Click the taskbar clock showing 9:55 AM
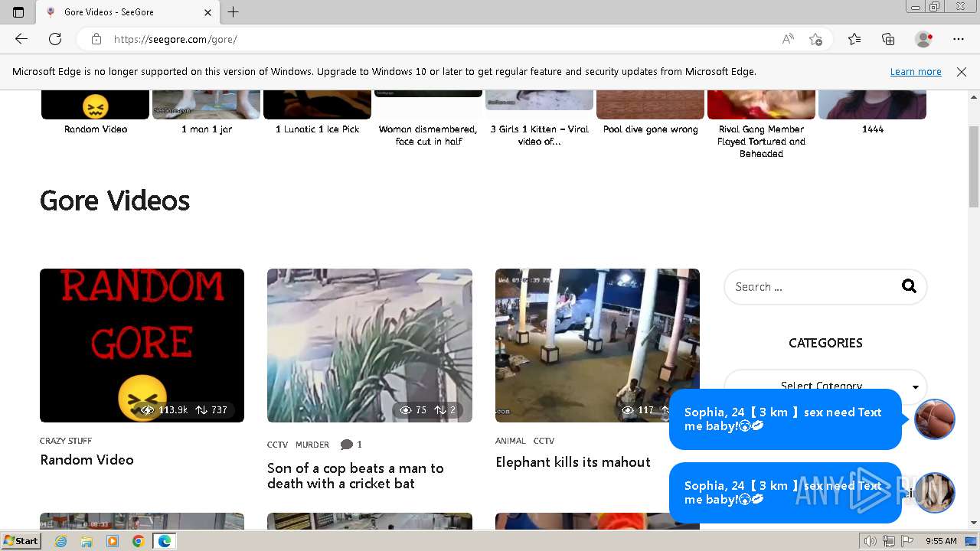 [941, 541]
